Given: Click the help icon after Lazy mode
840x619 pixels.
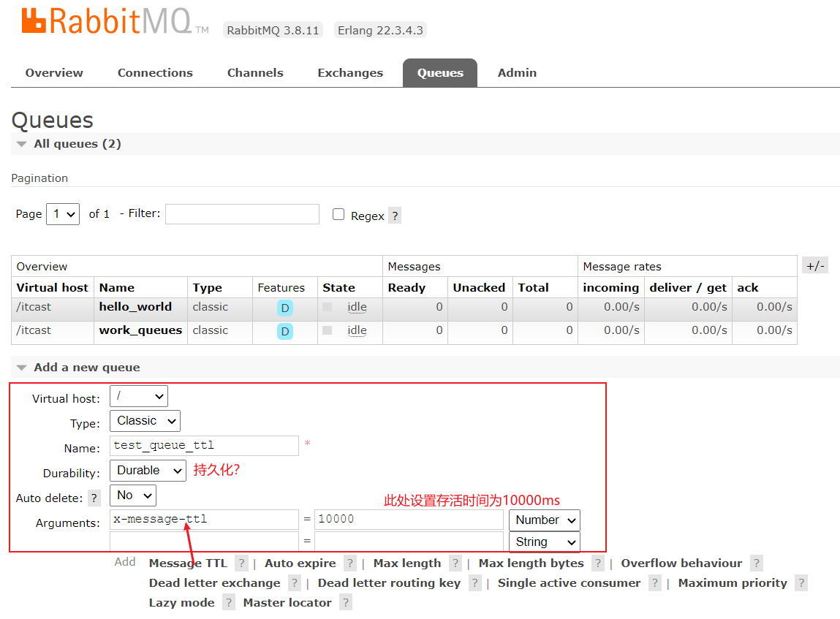Looking at the screenshot, I should pyautogui.click(x=229, y=603).
